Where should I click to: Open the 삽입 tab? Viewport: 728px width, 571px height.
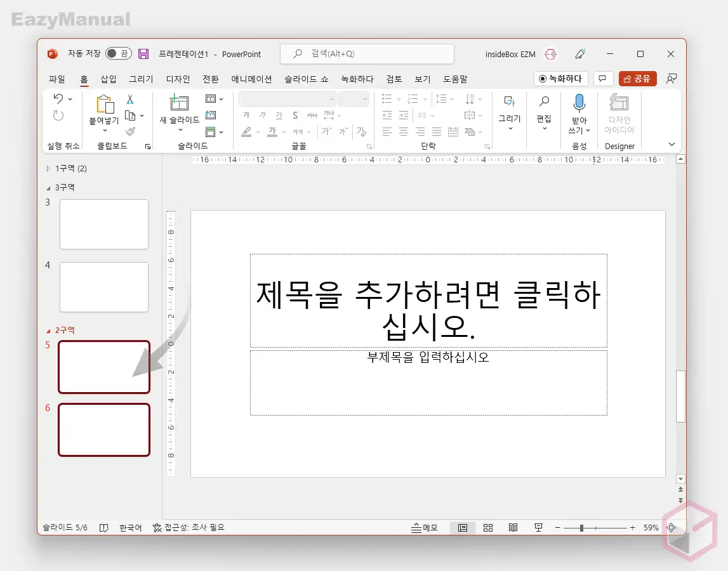click(108, 79)
